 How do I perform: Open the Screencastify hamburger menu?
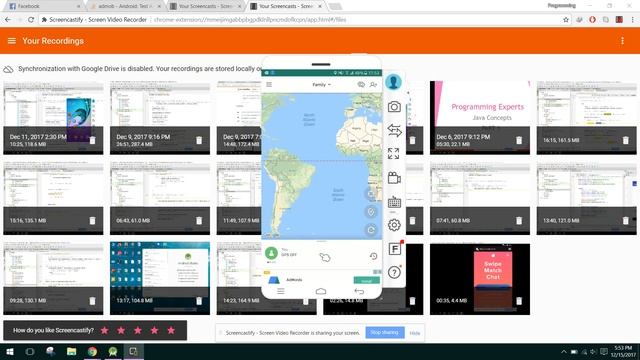11,41
